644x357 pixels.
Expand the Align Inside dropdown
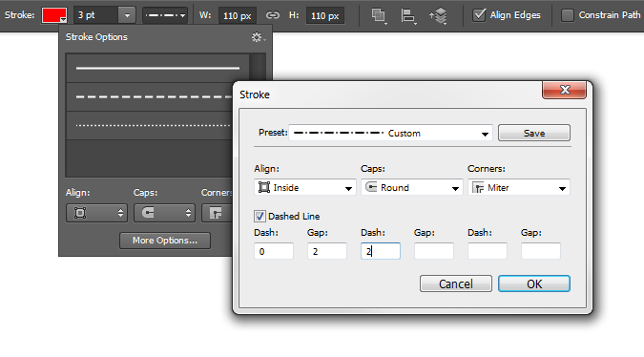pos(305,188)
